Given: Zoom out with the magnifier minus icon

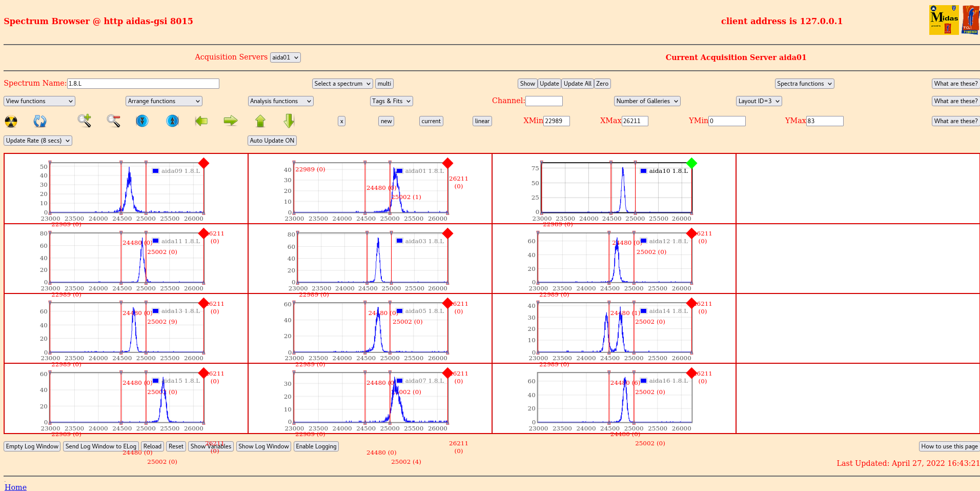Looking at the screenshot, I should tap(114, 121).
